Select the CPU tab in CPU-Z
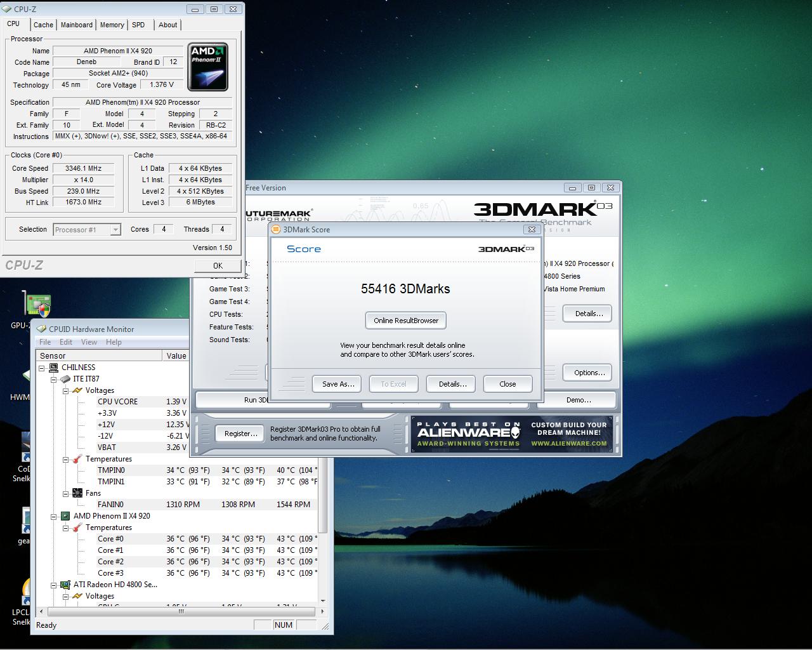The height and width of the screenshot is (650, 812). pyautogui.click(x=13, y=23)
